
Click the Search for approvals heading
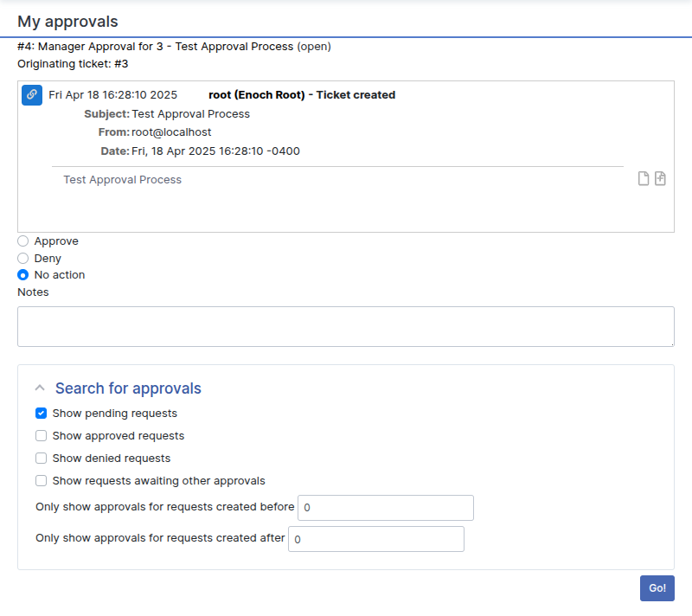tap(128, 388)
